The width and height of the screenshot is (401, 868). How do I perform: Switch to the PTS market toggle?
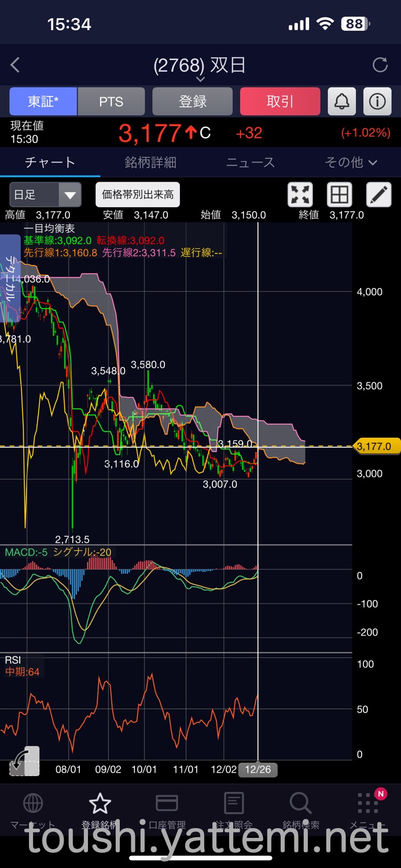[x=111, y=102]
